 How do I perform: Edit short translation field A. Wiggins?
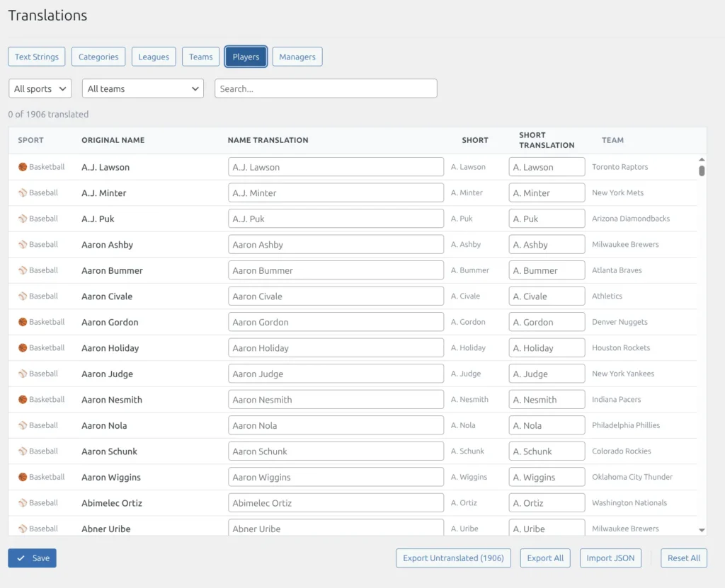pos(547,478)
